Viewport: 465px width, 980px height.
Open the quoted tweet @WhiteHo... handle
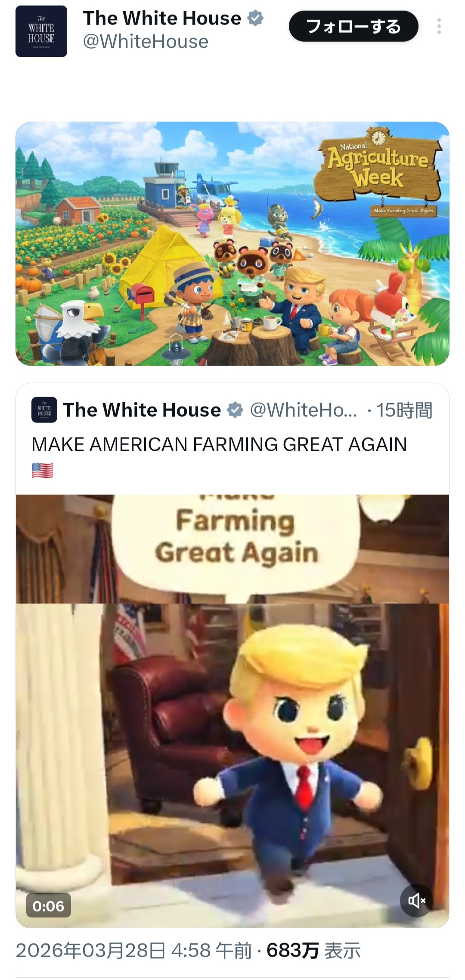coord(304,410)
